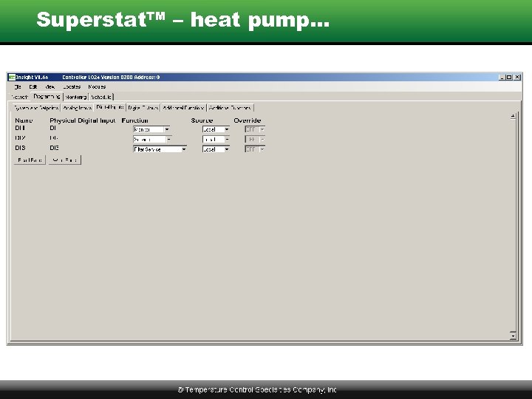Open the System and Setpoints sub-tab

point(36,108)
